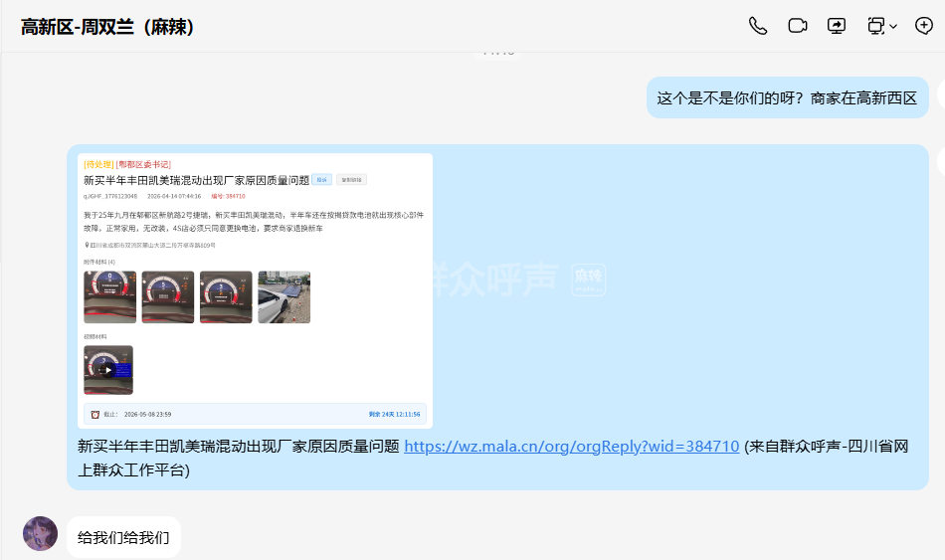Viewport: 945px width, 560px height.
Task: Click the 待处理 status tag
Action: (98, 164)
